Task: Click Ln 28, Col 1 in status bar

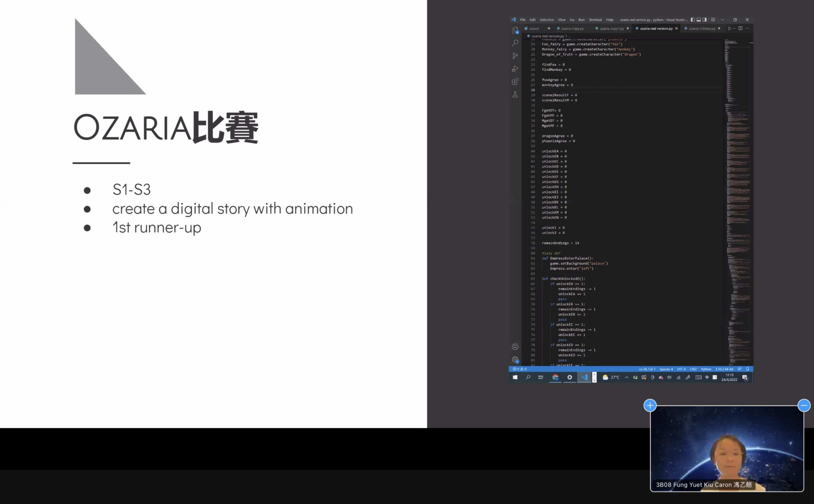Action: [x=647, y=369]
